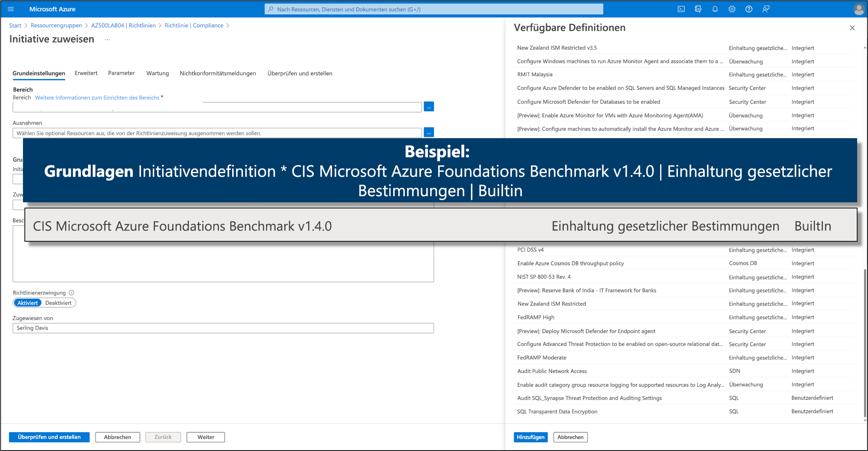Select Configure Azure Defender on SQL Servers row
Image resolution: width=868 pixels, height=451 pixels.
tap(685, 88)
